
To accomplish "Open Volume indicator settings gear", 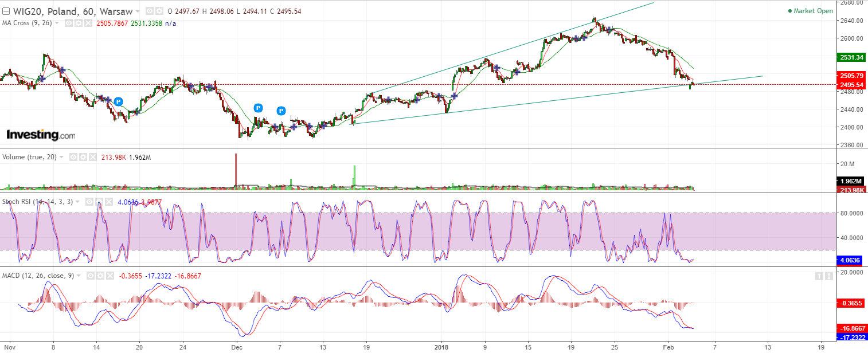I will click(83, 157).
